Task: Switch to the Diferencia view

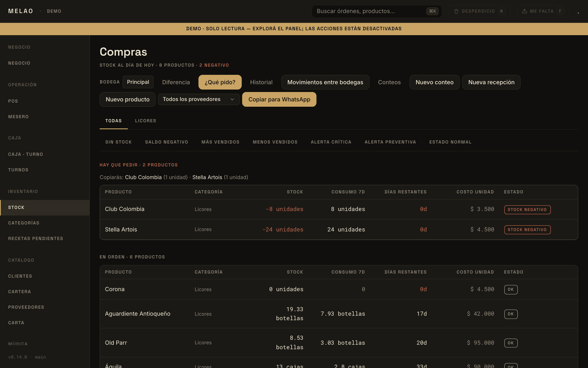Action: pyautogui.click(x=176, y=82)
